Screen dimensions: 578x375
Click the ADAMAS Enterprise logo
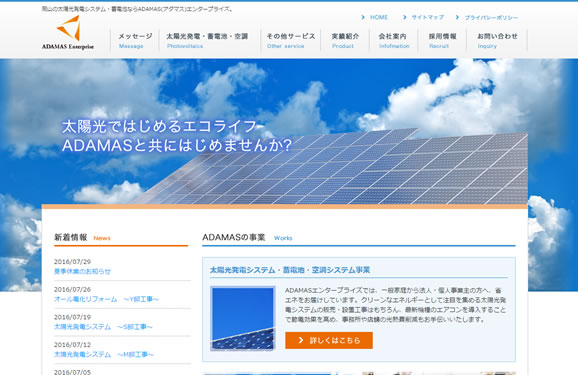click(x=68, y=32)
